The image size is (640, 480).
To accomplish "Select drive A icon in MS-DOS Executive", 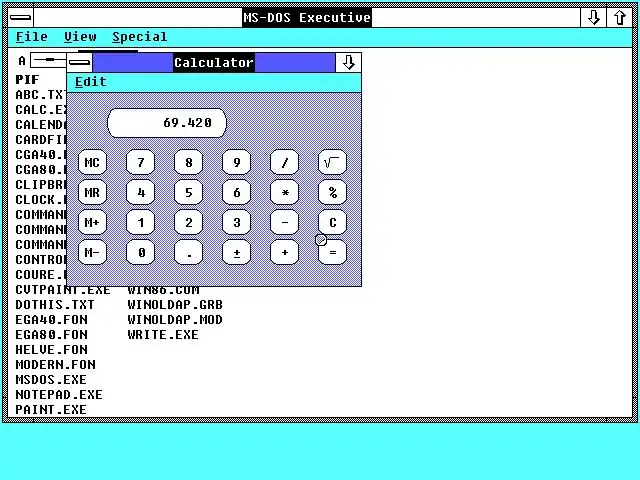I will coord(41,61).
